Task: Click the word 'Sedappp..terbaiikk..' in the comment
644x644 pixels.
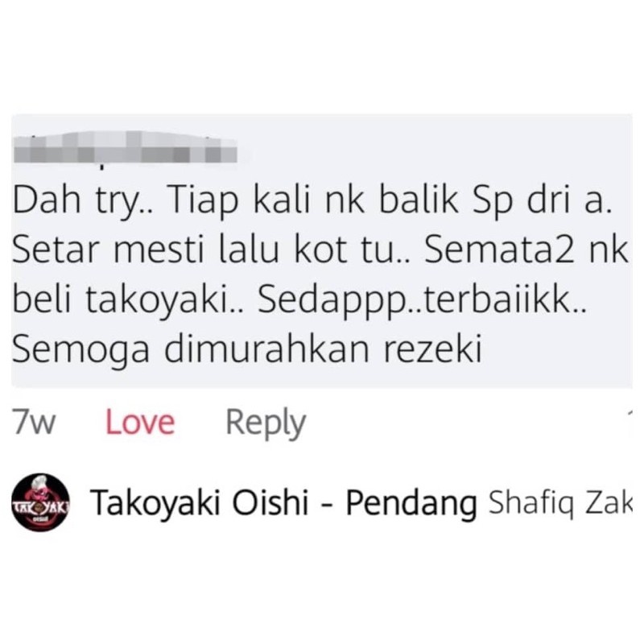Action: pos(421,299)
